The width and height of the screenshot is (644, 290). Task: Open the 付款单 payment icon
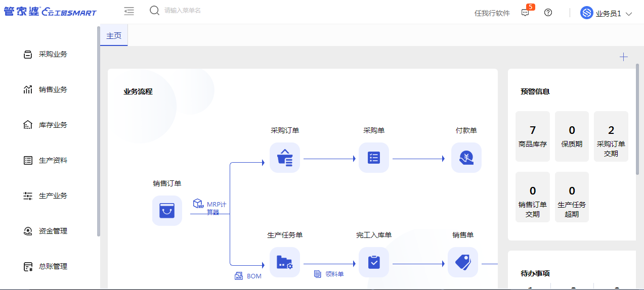[x=466, y=158]
